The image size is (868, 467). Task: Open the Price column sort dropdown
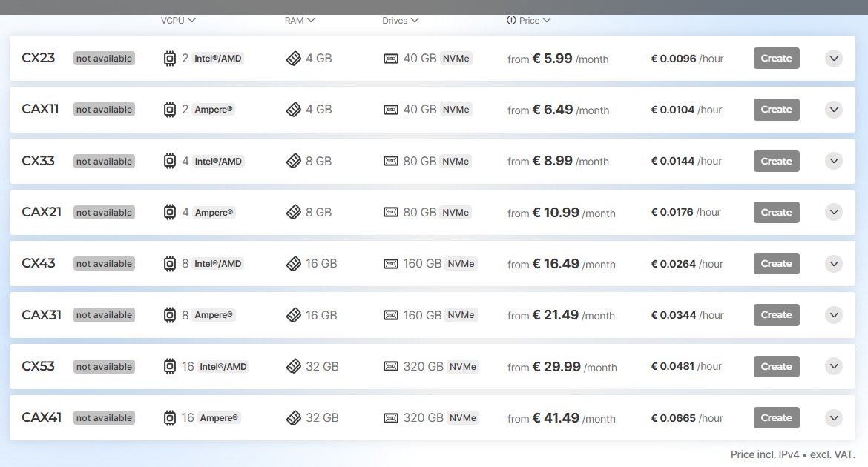click(535, 21)
